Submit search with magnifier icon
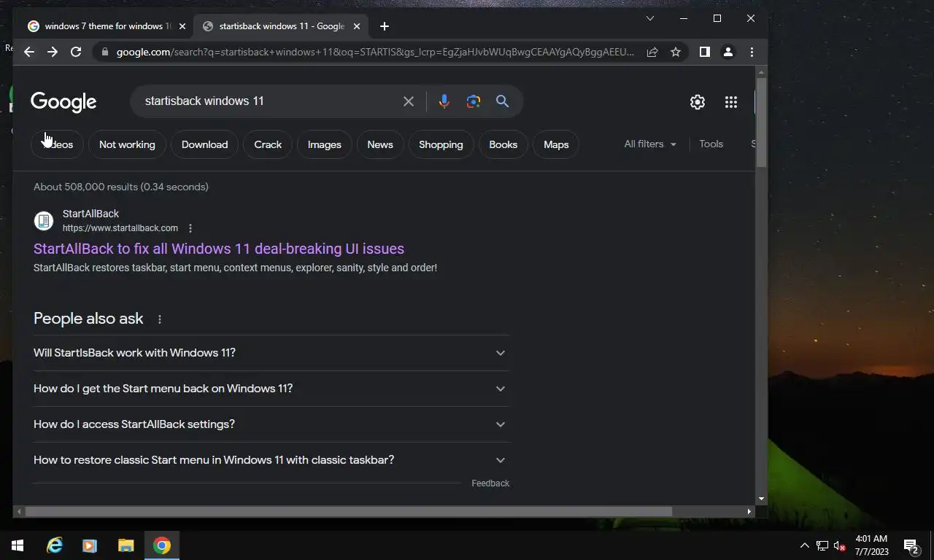Viewport: 934px width, 560px height. click(503, 101)
